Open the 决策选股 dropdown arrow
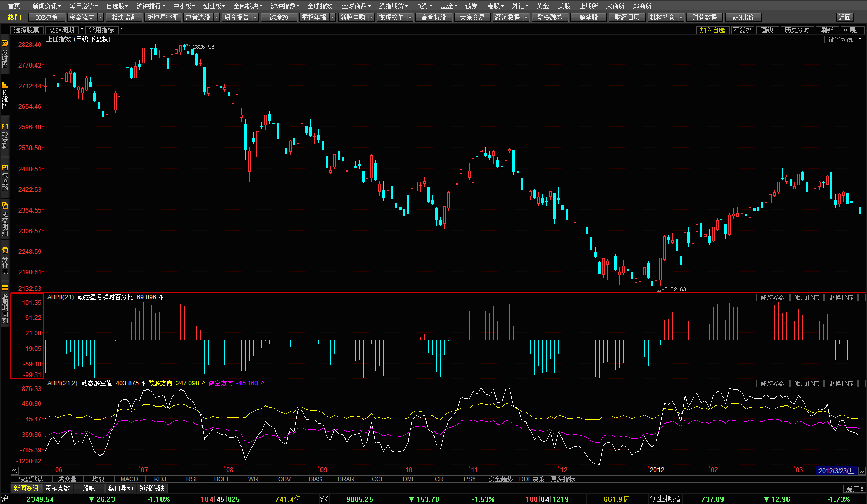 click(216, 18)
